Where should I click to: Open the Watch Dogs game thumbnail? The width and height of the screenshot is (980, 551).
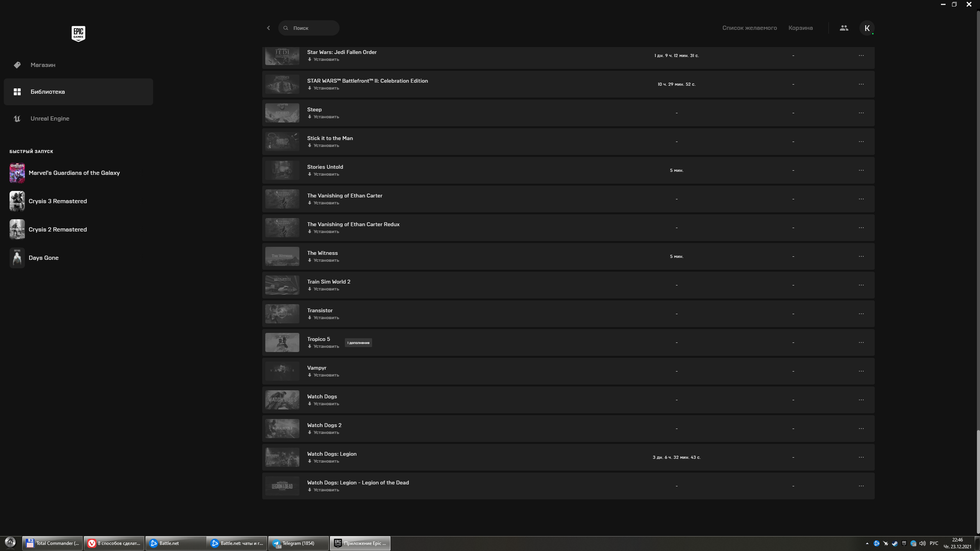coord(282,400)
